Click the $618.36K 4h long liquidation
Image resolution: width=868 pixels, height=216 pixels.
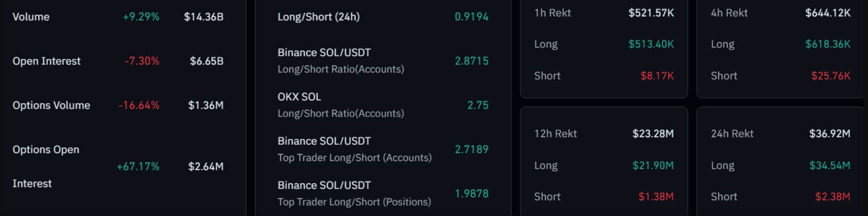(x=828, y=44)
